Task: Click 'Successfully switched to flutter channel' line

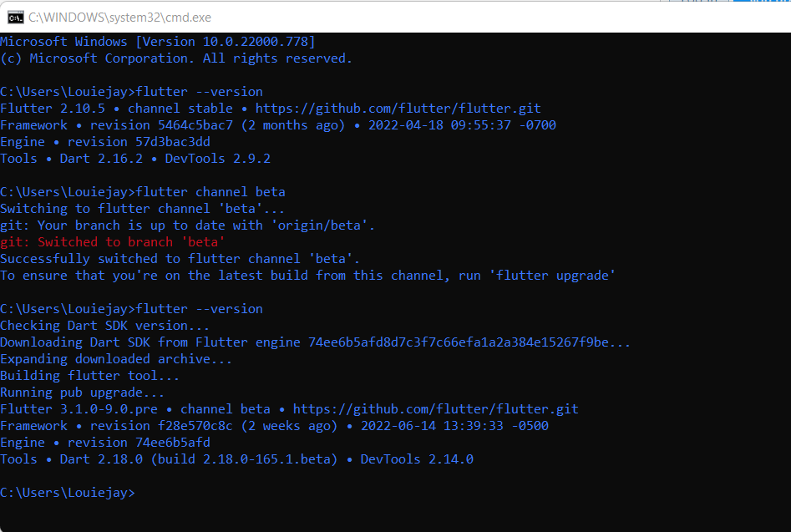Action: tap(180, 258)
